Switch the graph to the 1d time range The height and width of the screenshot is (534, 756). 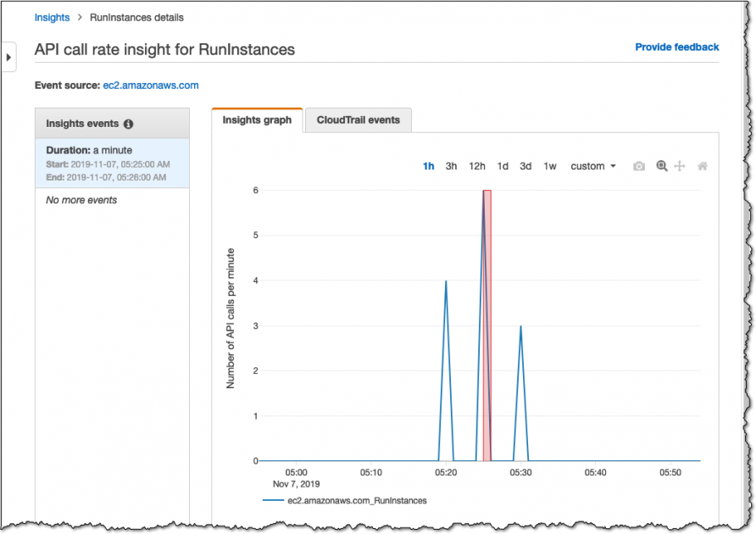tap(503, 166)
